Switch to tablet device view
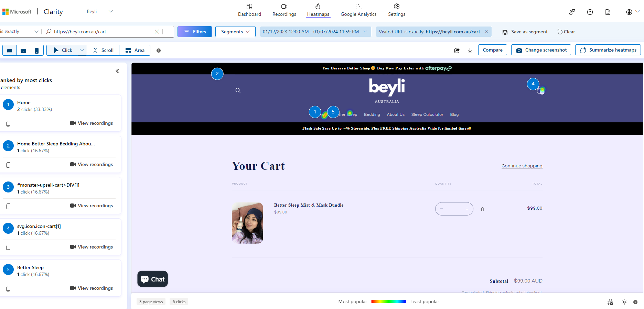This screenshot has width=644, height=309. [23, 51]
